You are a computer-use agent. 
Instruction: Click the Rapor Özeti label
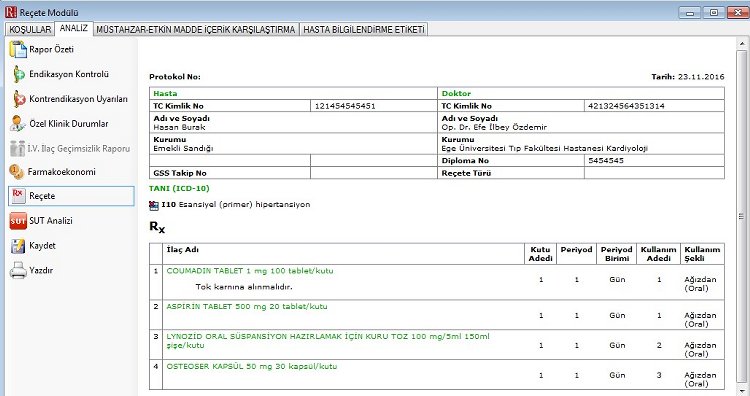[51, 49]
